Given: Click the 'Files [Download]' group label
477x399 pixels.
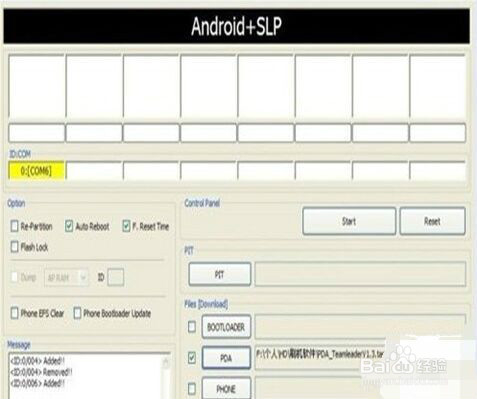Looking at the screenshot, I should (206, 304).
